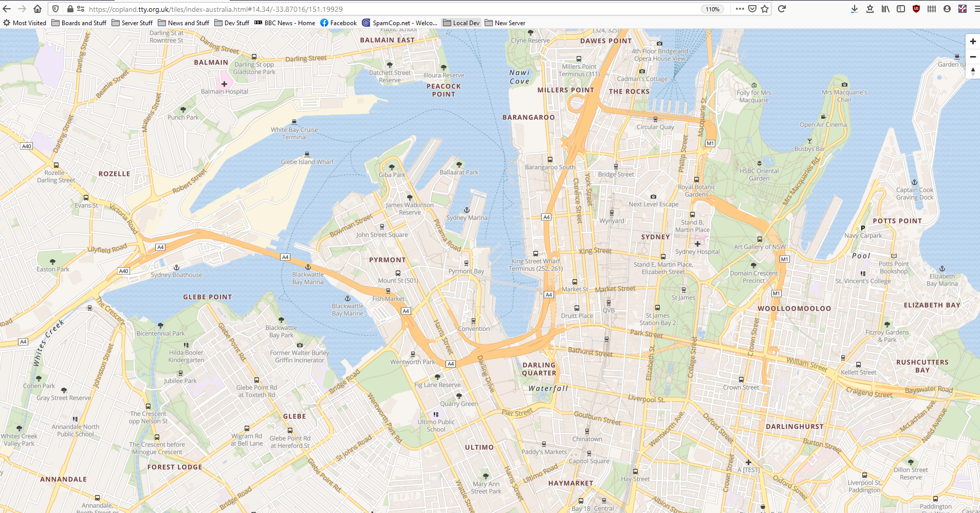Click Wynyard station icon

tap(612, 213)
